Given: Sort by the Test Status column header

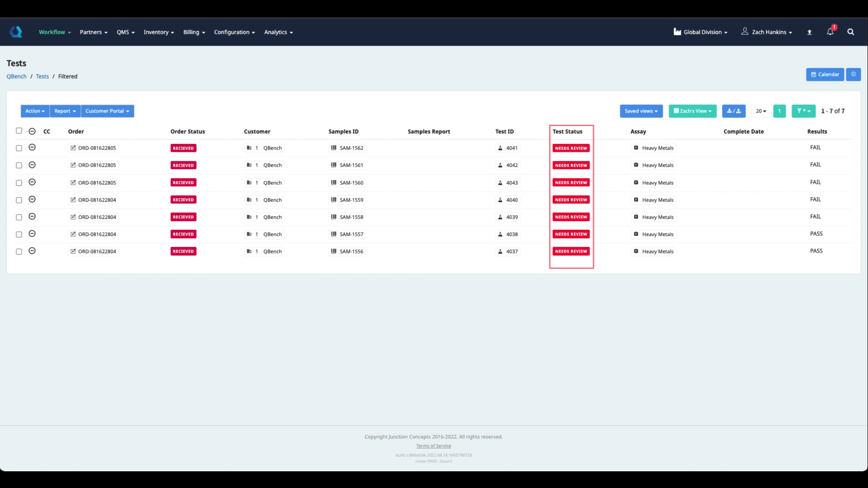Looking at the screenshot, I should coord(567,131).
